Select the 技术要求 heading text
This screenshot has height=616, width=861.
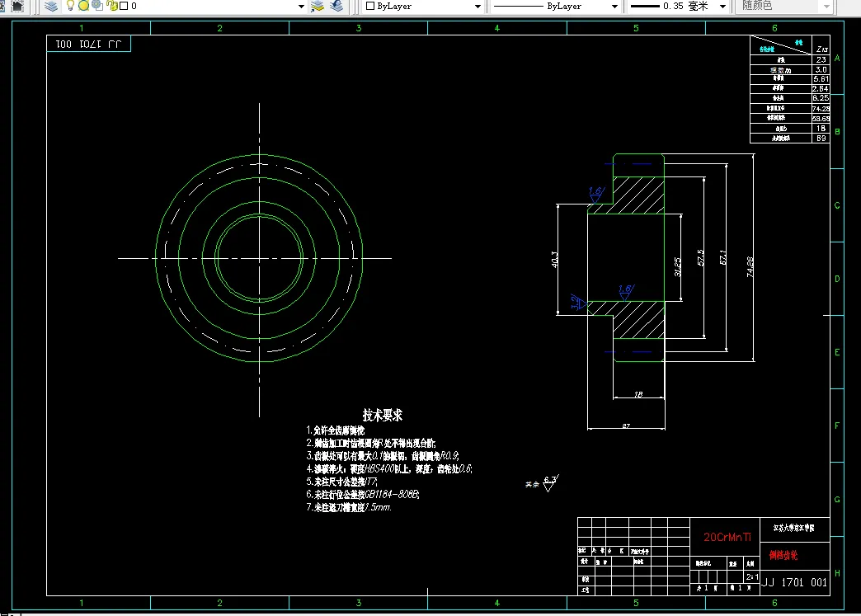(383, 415)
